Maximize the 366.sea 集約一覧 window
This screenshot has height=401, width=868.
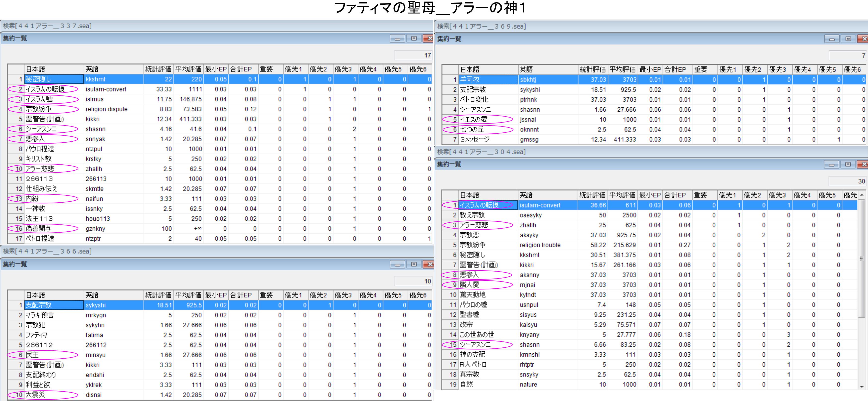414,264
